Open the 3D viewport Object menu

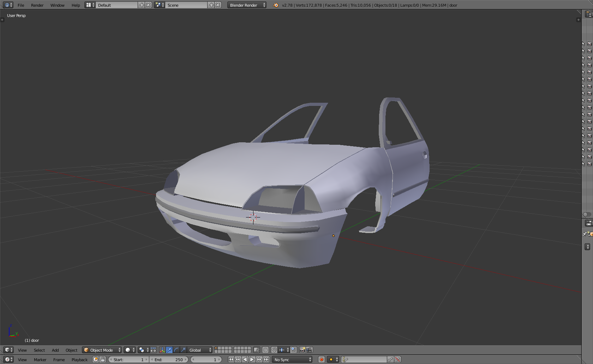tap(71, 350)
